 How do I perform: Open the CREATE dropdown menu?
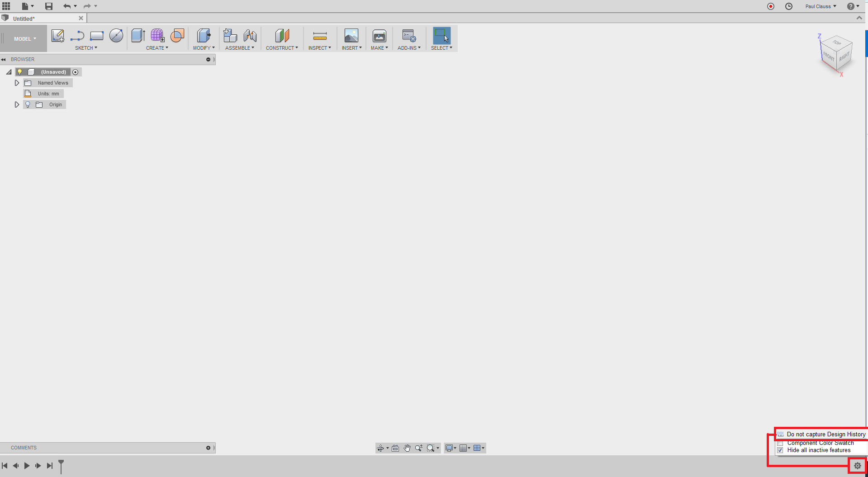point(157,47)
